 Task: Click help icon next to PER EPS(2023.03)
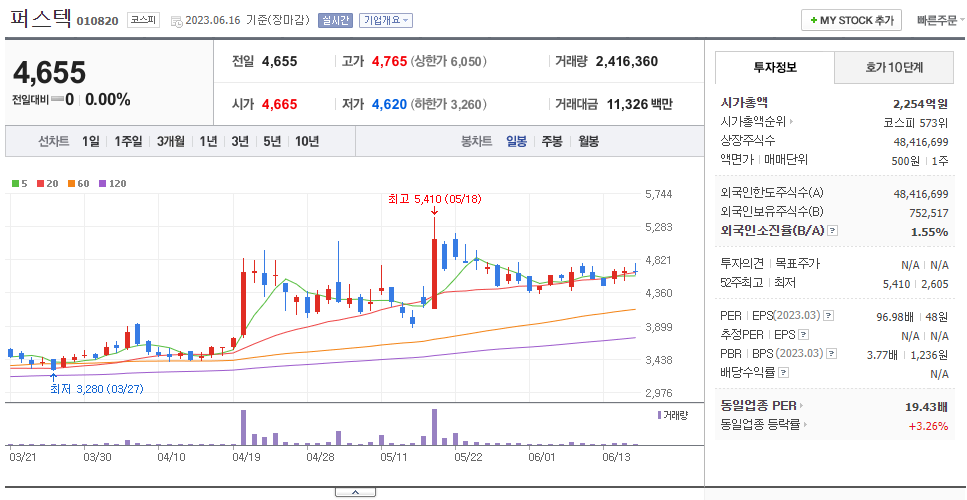pos(829,316)
